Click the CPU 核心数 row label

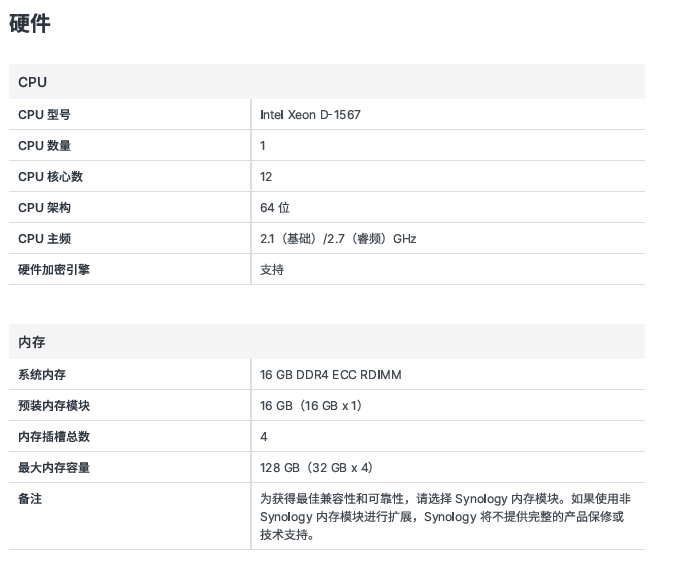point(50,177)
